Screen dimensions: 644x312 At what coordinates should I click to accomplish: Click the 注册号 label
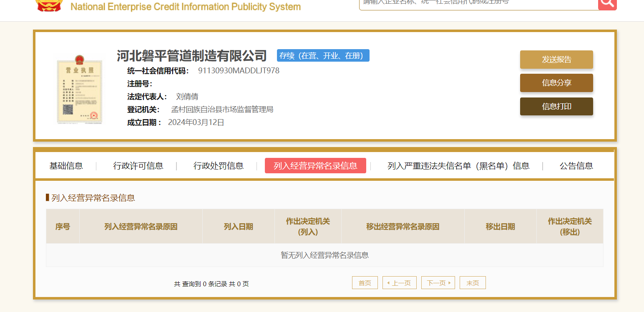140,84
